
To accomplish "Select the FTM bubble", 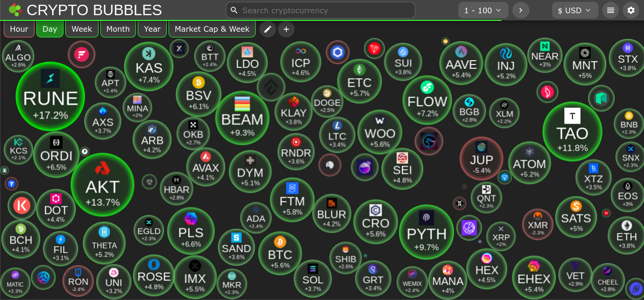I will [x=292, y=200].
